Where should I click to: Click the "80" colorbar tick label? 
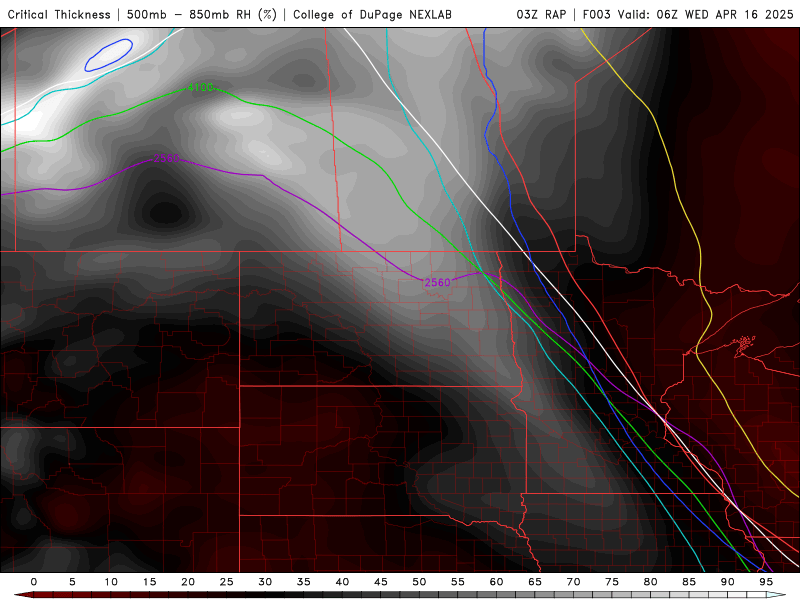coord(651,582)
